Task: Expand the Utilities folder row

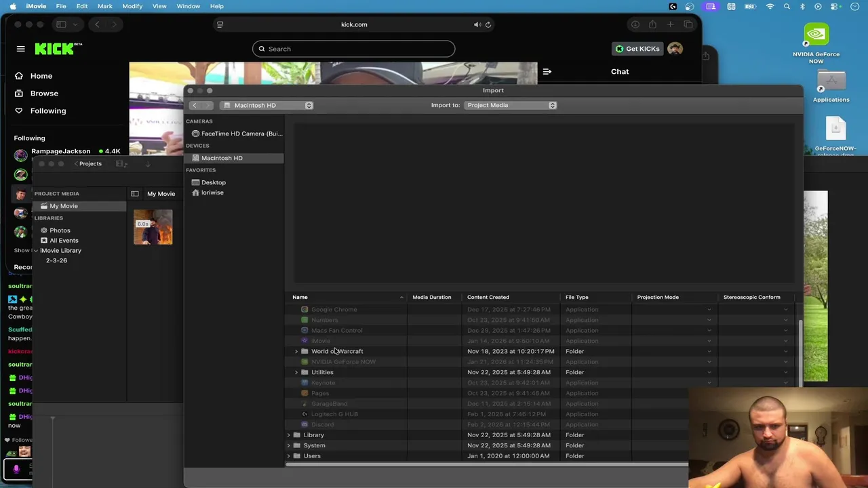Action: pyautogui.click(x=296, y=372)
